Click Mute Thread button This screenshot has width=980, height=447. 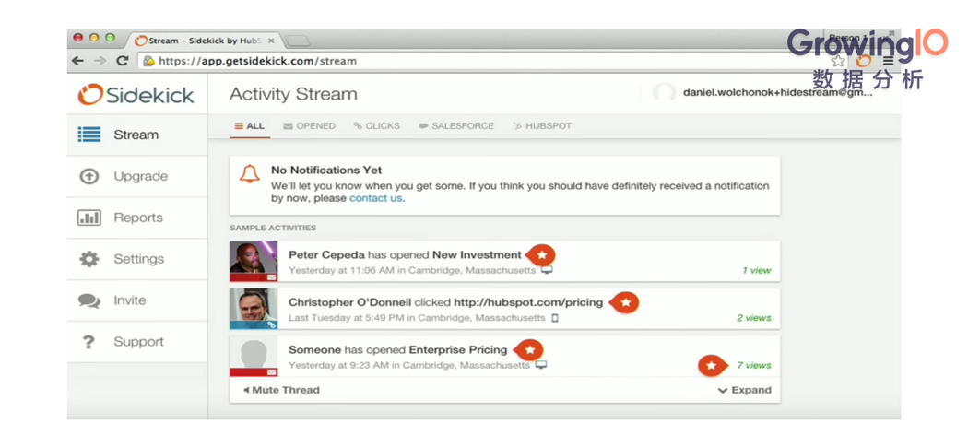(x=281, y=390)
